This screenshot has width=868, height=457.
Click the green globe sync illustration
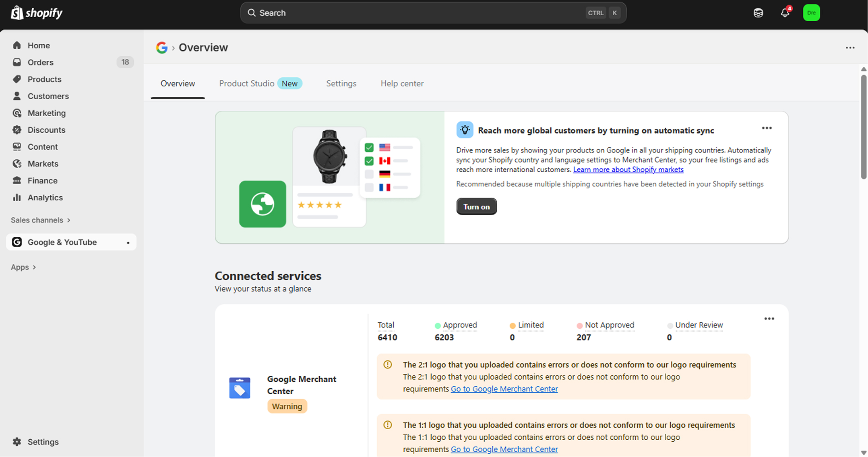pos(262,204)
